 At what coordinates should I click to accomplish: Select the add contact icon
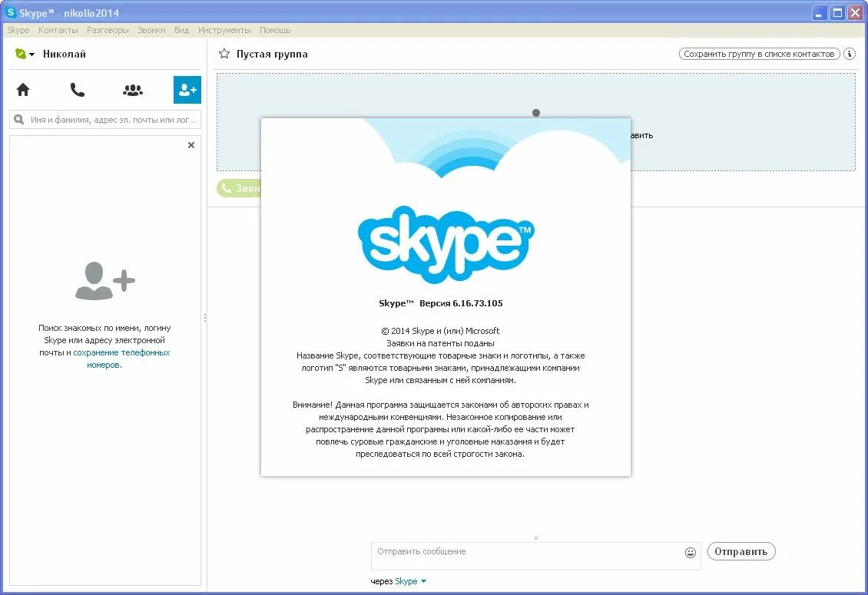187,90
